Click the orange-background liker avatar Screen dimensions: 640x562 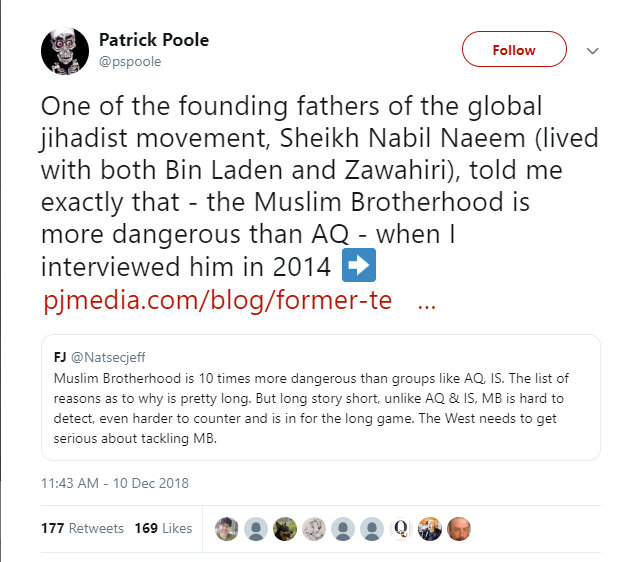pos(431,528)
